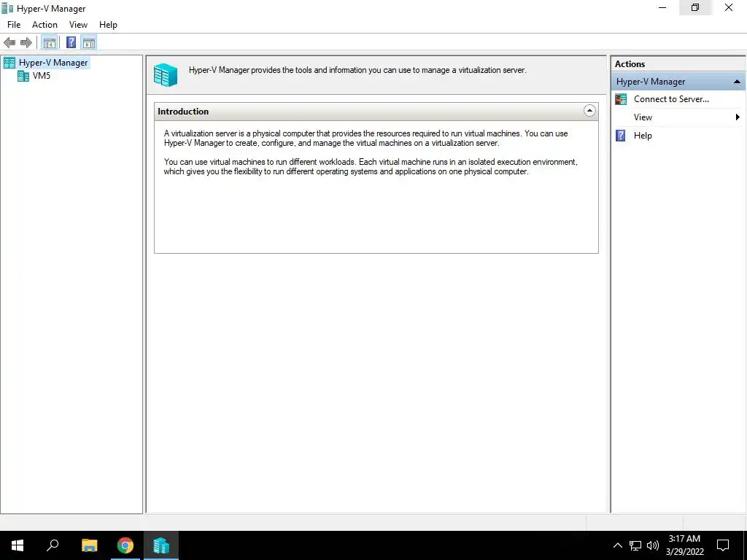Image resolution: width=747 pixels, height=560 pixels.
Task: Close the Hyper-V Manager window
Action: [729, 7]
